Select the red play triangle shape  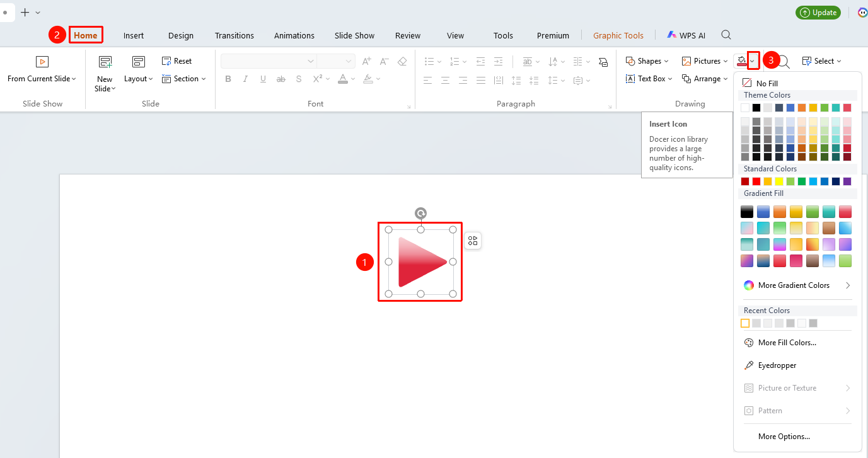pyautogui.click(x=422, y=261)
